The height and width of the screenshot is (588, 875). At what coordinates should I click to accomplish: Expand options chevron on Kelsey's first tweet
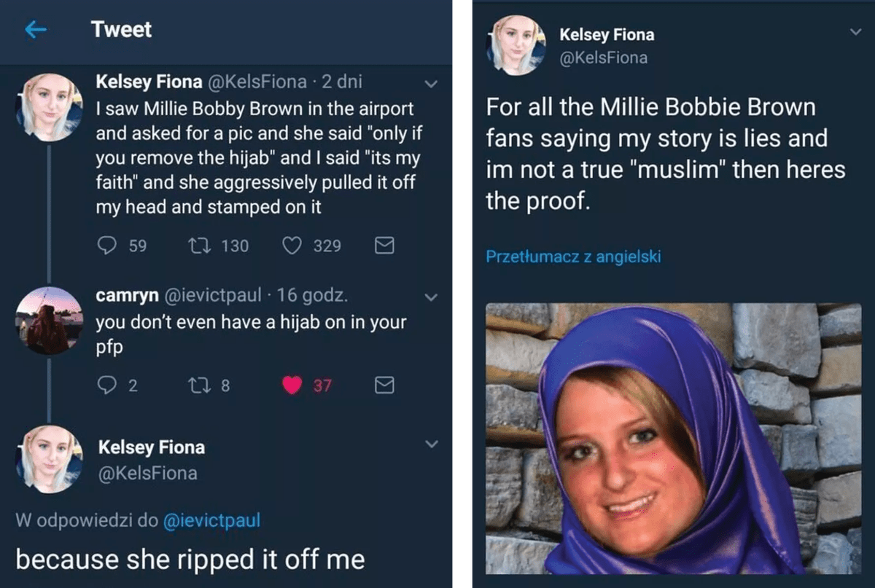430,85
